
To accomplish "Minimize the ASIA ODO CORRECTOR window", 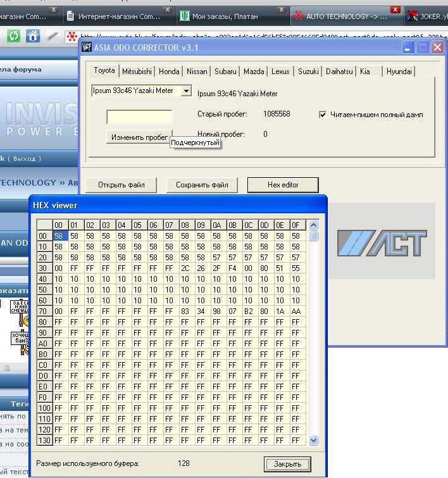I will (408, 47).
